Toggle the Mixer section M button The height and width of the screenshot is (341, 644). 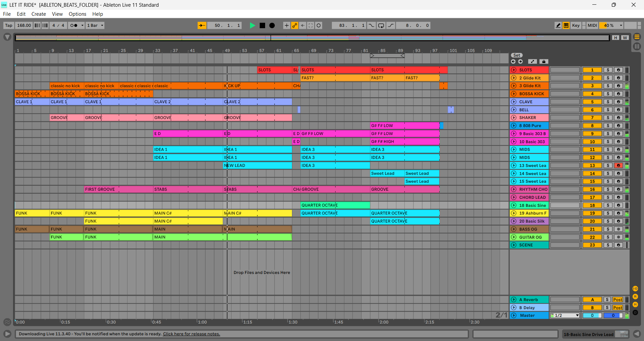click(635, 304)
